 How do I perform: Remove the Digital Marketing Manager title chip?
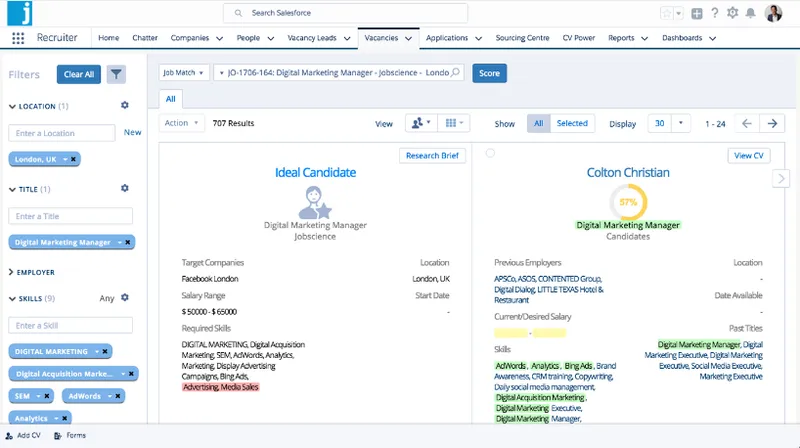pos(128,242)
